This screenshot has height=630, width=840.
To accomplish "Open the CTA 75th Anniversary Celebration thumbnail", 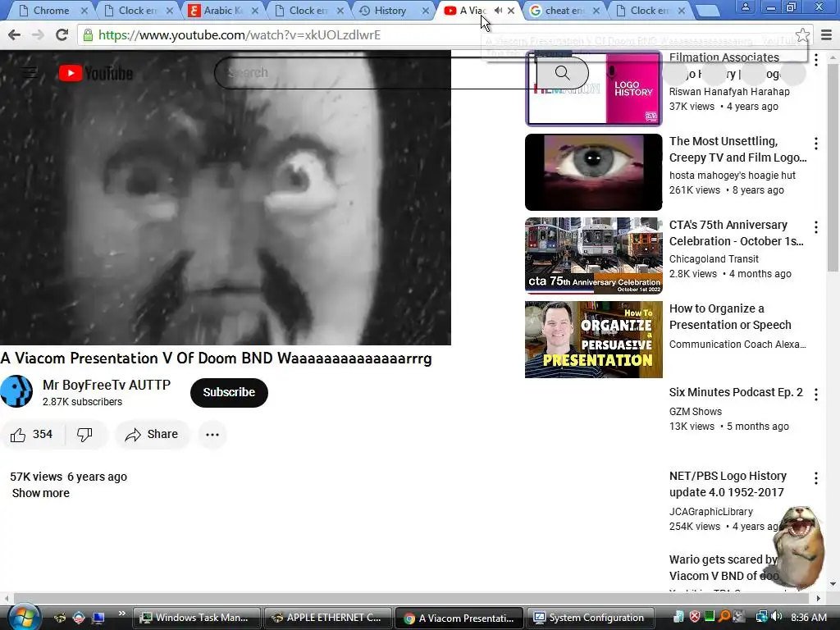I will (x=594, y=256).
